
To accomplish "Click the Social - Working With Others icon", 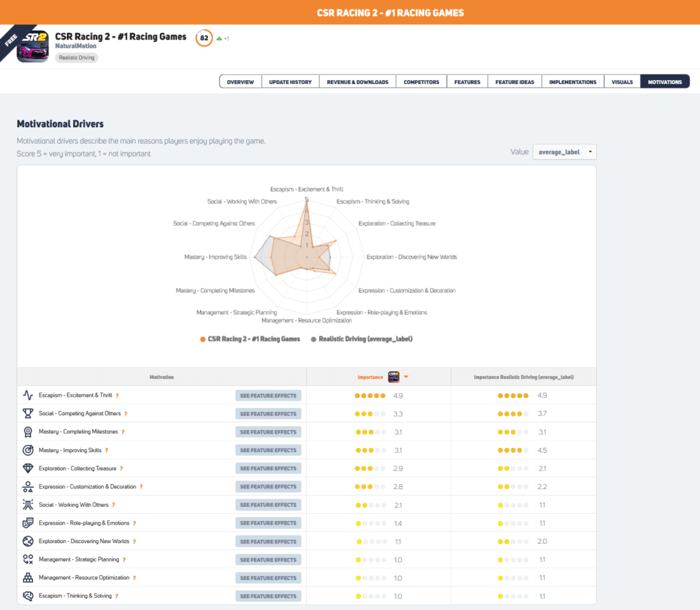I will tap(27, 505).
